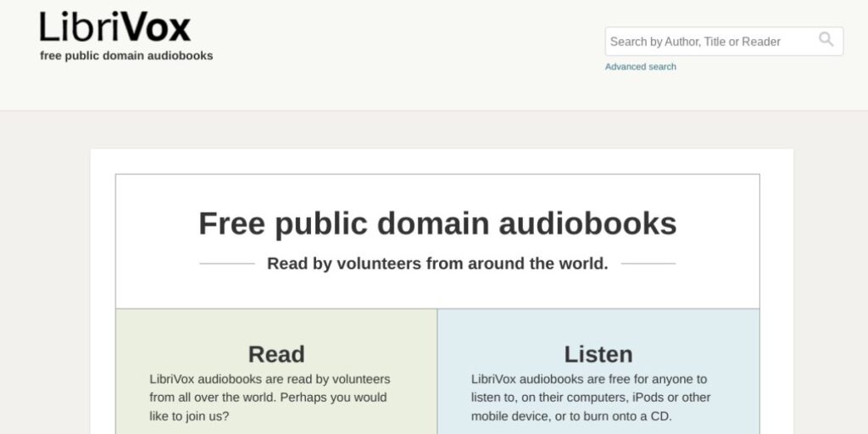
Task: Click the 'Free public domain audiobooks' main heading
Action: pyautogui.click(x=437, y=224)
